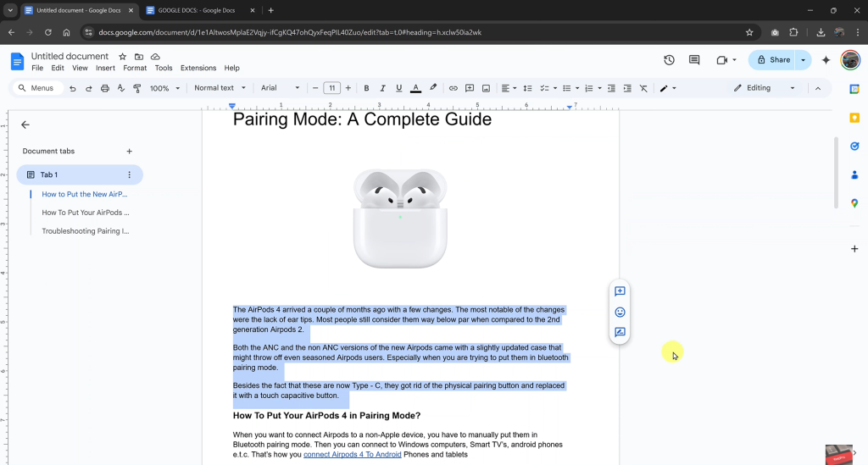Switch to GOOGLE DOCS browser tab

point(197,10)
